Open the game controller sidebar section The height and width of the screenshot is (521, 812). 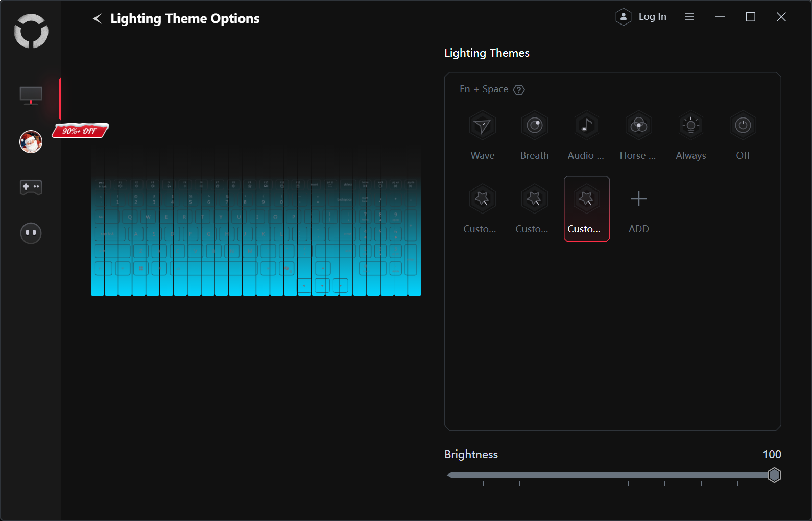click(x=31, y=187)
